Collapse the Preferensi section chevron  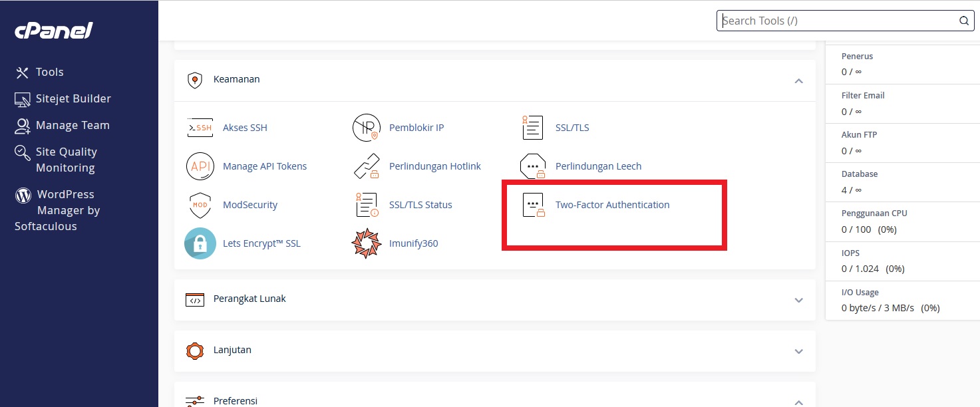(799, 402)
